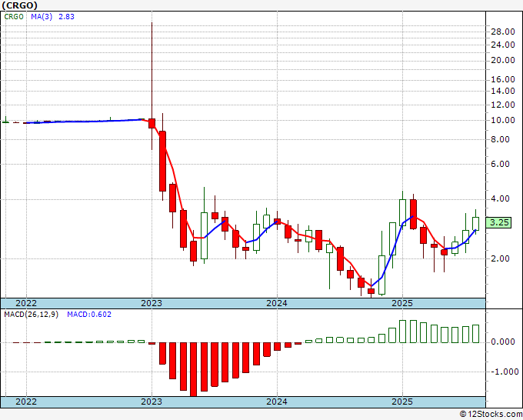Open the 12Stocks.com copyright link
Viewport: 523px width, 420px height.
point(491,415)
